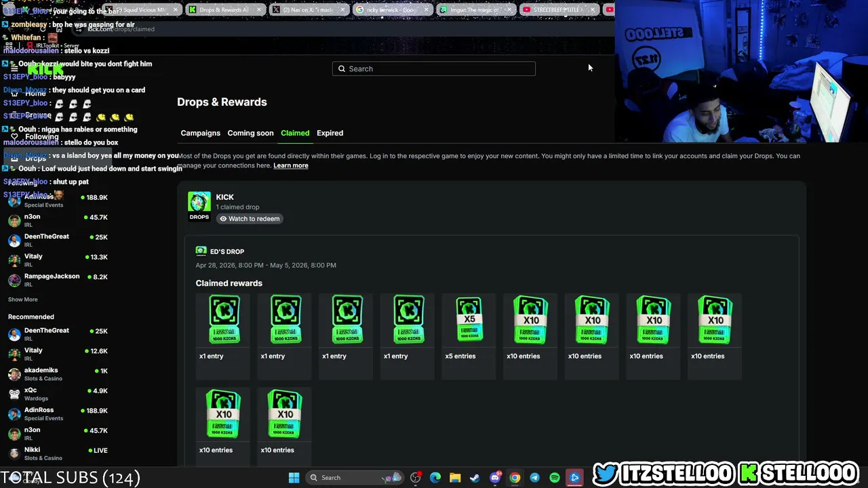Expand the Following list with Show More
This screenshot has width=868, height=488.
point(22,300)
